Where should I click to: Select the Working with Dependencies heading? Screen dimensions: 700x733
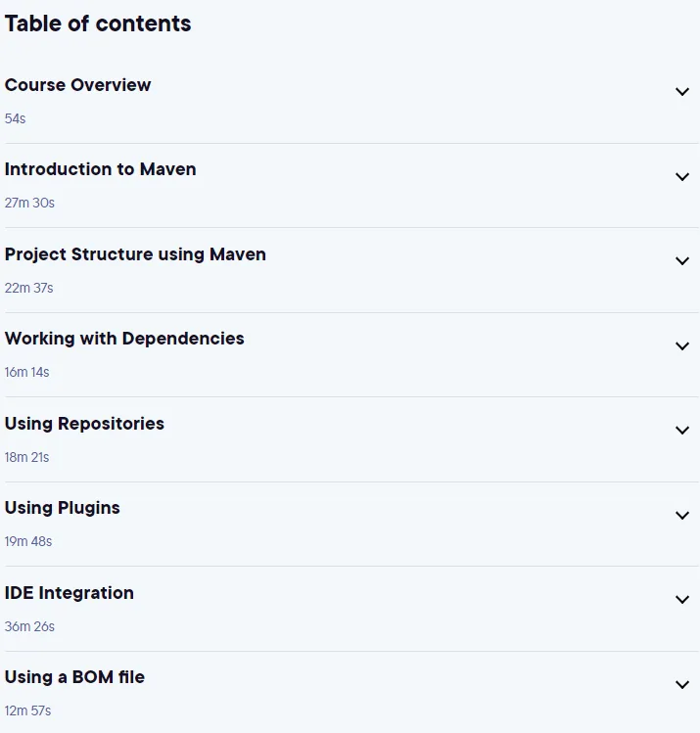click(124, 339)
